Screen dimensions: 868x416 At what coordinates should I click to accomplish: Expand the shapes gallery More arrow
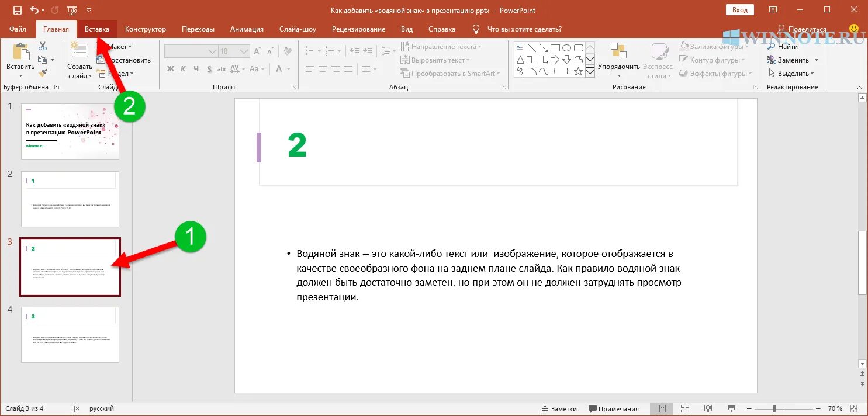pos(590,72)
